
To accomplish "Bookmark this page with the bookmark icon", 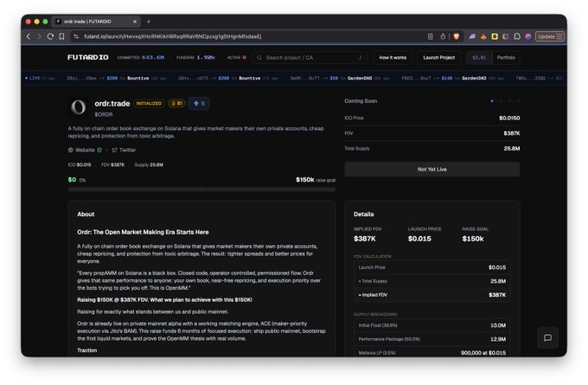I will 61,36.
